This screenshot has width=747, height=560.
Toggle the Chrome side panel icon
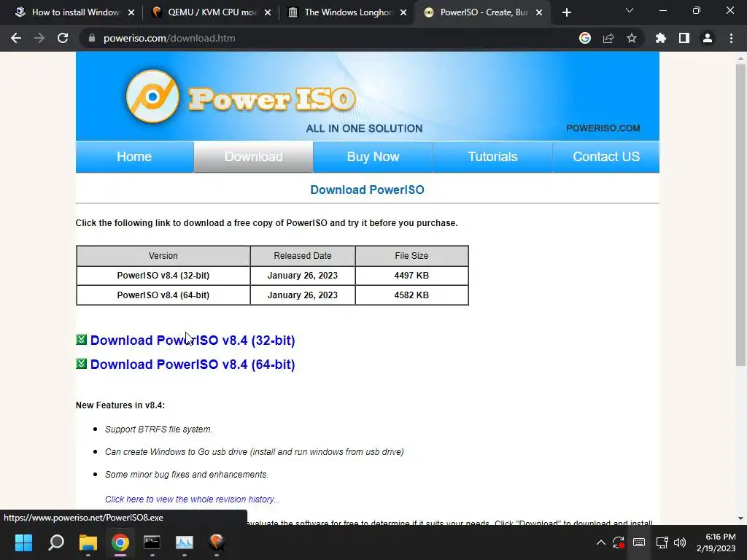point(684,38)
